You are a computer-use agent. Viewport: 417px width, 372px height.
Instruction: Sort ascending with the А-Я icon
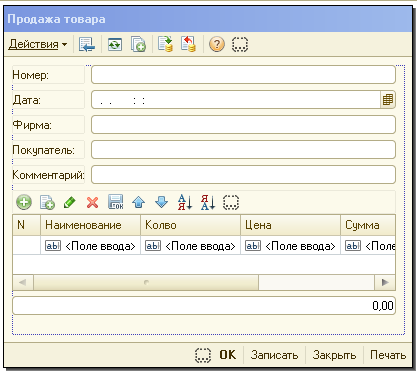[185, 202]
